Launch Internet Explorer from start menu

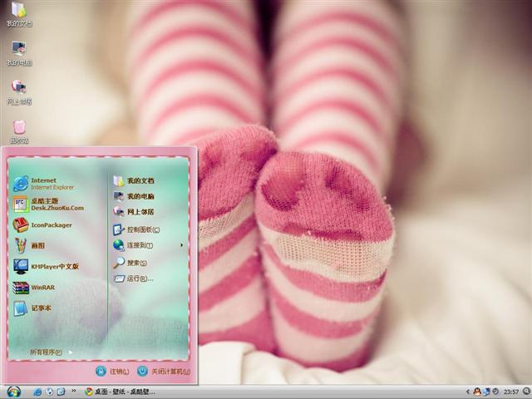pyautogui.click(x=44, y=184)
